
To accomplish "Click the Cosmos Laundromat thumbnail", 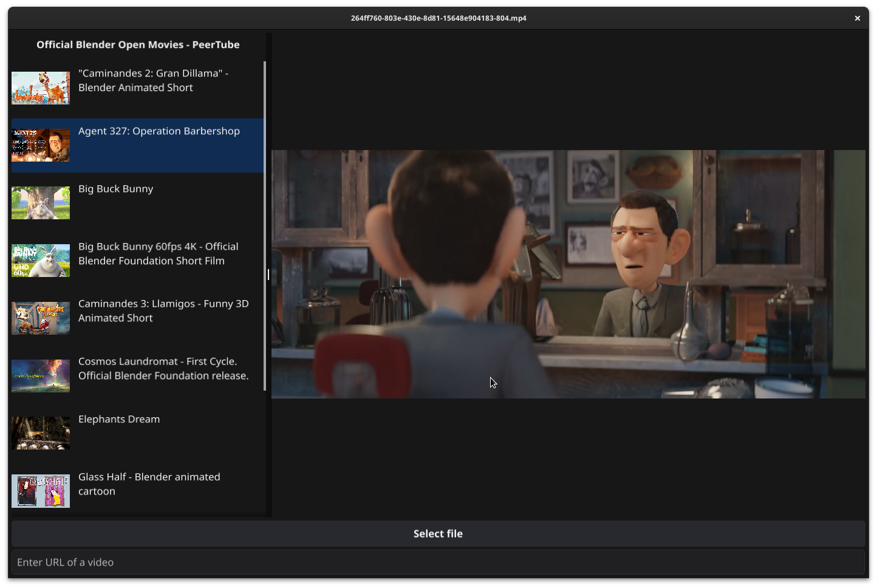I will [41, 375].
